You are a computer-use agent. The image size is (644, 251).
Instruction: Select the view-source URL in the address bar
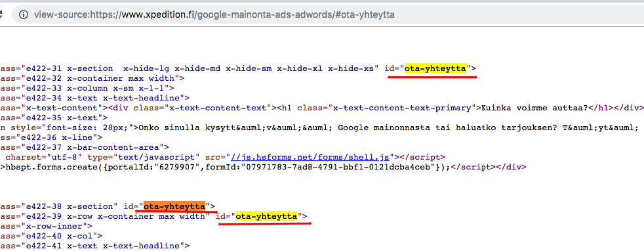pyautogui.click(x=214, y=15)
